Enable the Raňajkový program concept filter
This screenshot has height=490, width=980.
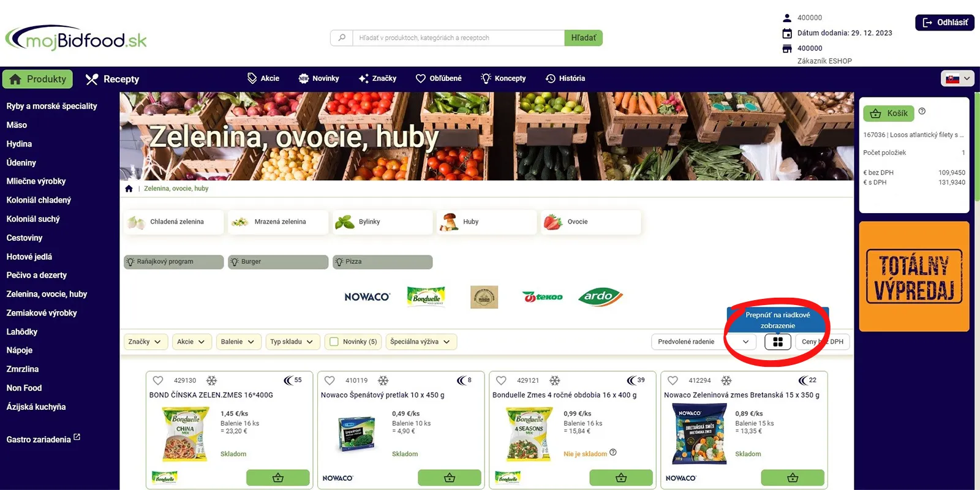pyautogui.click(x=173, y=262)
